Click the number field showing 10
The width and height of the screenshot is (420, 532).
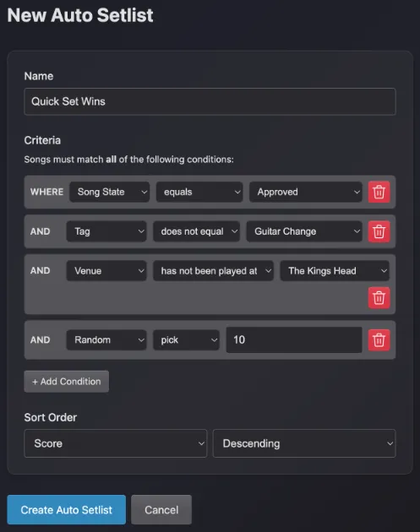tap(294, 340)
